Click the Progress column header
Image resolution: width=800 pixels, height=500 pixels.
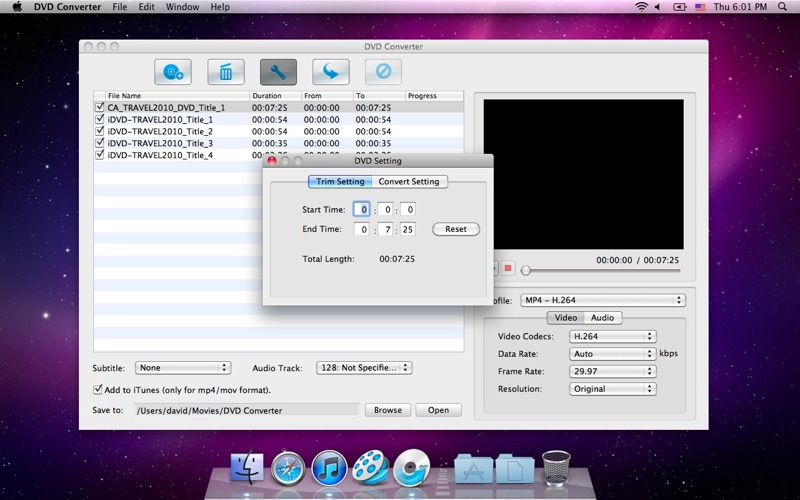click(434, 95)
